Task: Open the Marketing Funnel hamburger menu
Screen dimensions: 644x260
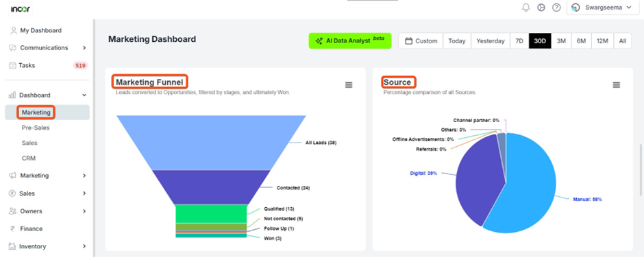Action: [349, 85]
